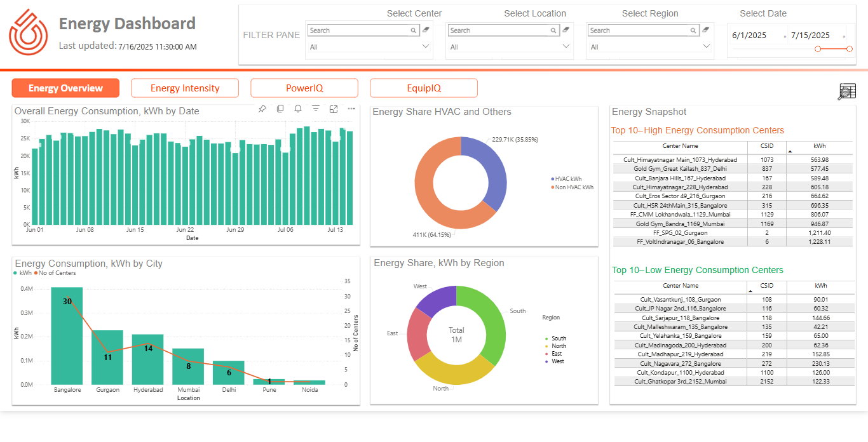Open filters icon on the consumption chart
868x442 pixels.
(316, 109)
